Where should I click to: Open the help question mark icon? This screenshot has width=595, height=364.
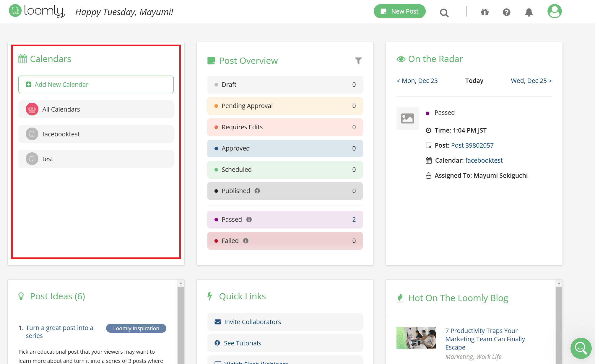pos(506,12)
